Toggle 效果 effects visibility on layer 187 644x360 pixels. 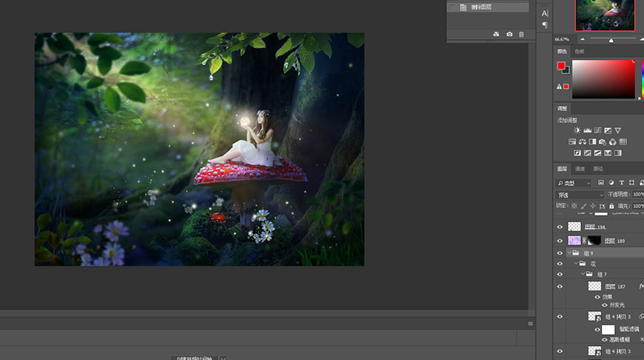point(597,297)
